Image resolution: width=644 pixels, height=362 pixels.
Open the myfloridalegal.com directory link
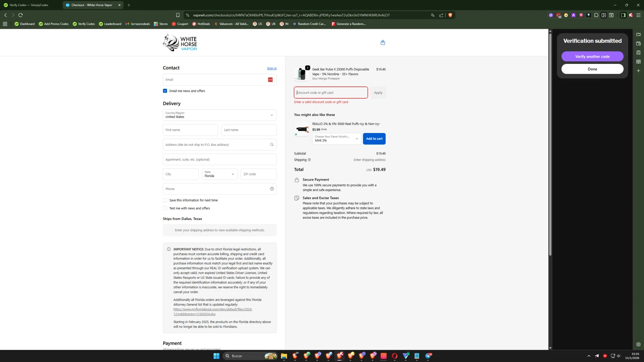[213, 311]
